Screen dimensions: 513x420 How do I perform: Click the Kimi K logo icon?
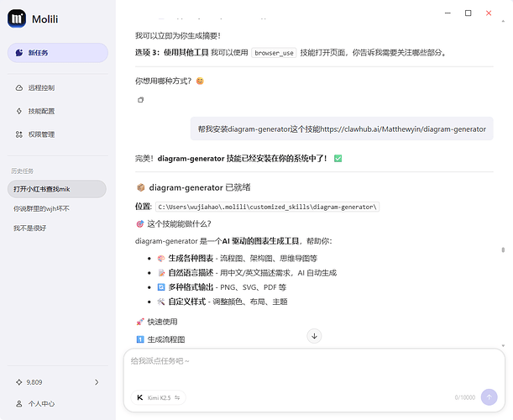point(140,397)
